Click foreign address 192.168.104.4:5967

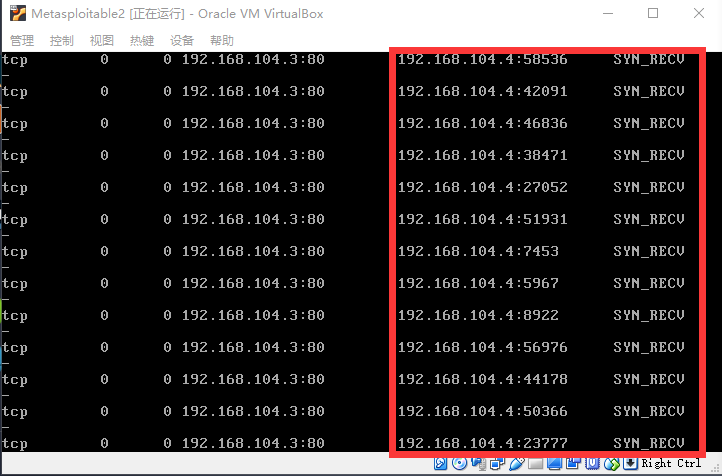(478, 283)
